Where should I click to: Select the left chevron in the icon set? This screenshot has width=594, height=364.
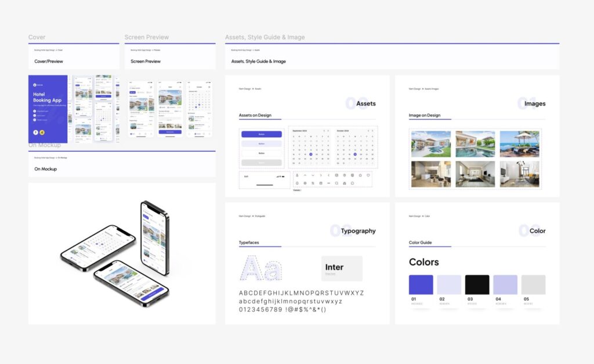click(328, 175)
